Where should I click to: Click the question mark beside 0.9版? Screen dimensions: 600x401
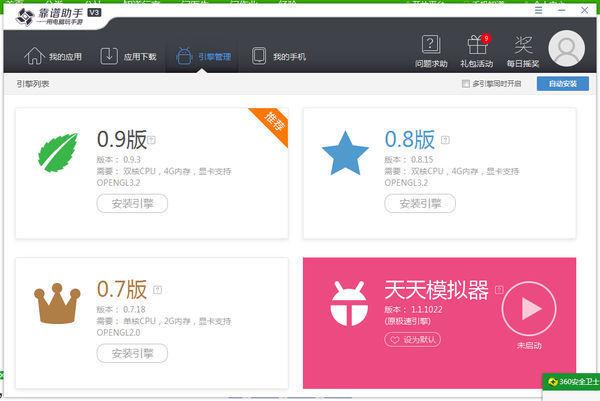coord(152,140)
